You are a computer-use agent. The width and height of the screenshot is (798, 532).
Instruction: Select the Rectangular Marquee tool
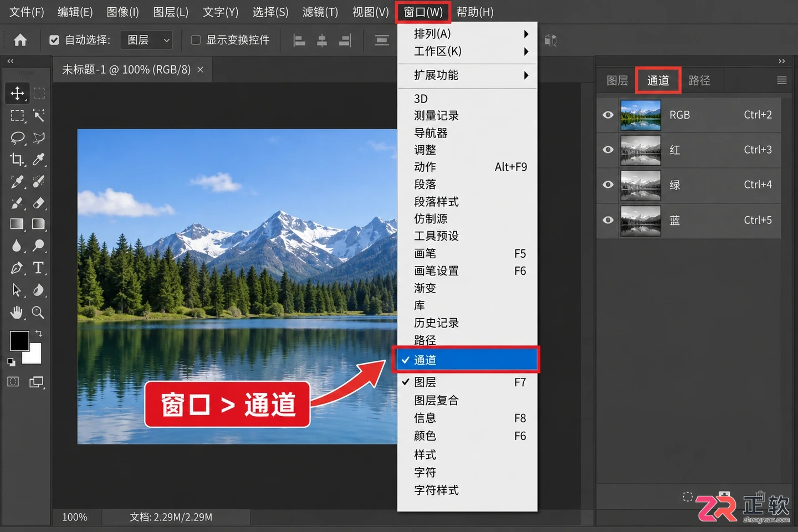point(17,115)
